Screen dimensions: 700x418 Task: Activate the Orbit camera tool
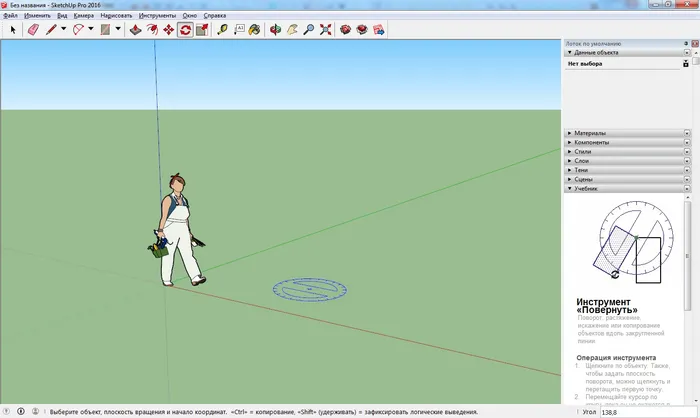coord(275,30)
